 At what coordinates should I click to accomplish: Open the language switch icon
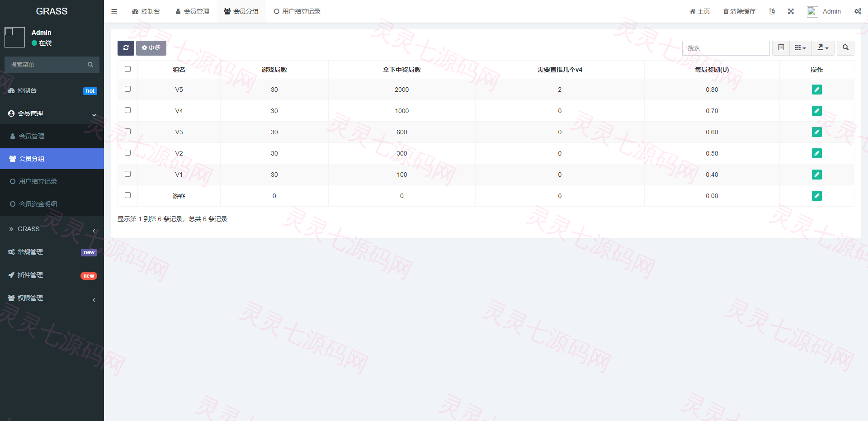coord(772,11)
